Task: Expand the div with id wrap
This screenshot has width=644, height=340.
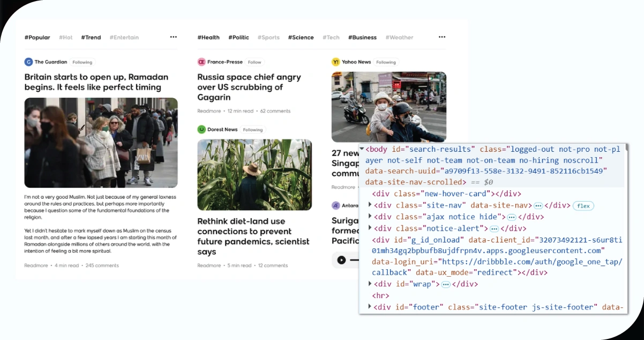Action: 370,284
